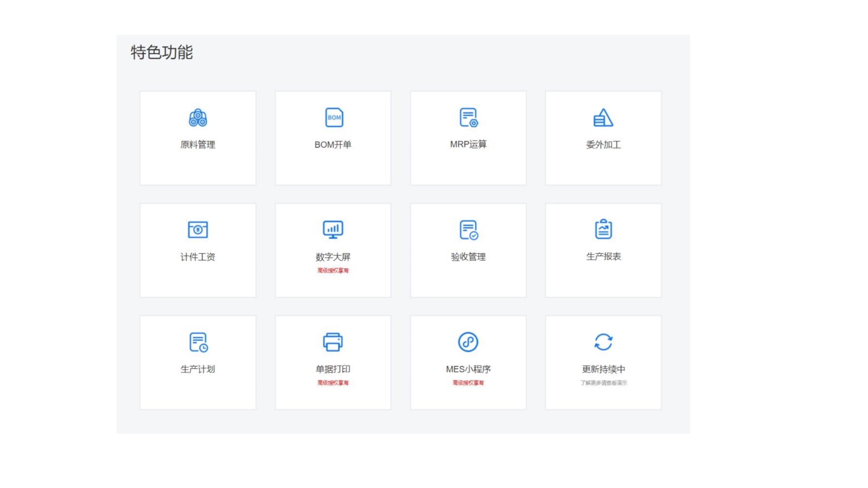Open the 计件工资 piecework wage icon
The height and width of the screenshot is (488, 868).
[x=198, y=230]
